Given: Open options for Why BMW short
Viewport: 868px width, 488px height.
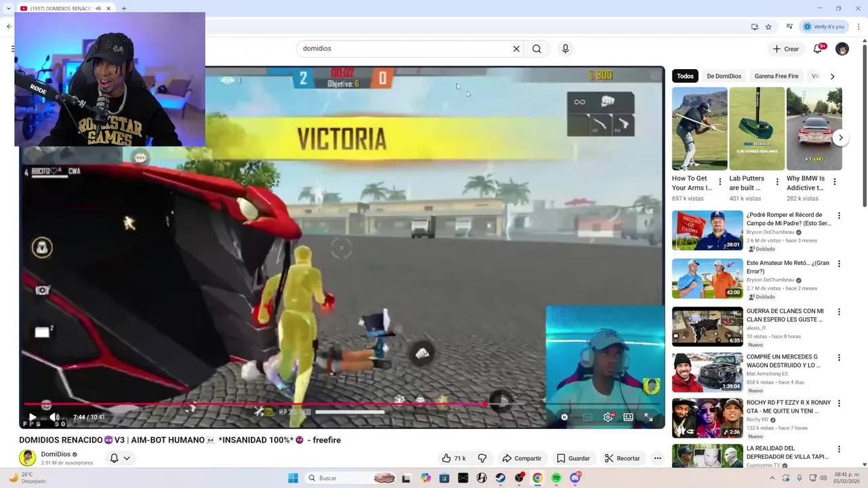Looking at the screenshot, I should tap(835, 182).
